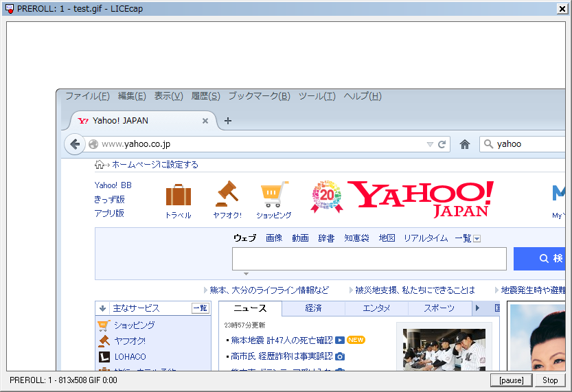572x392 pixels.
Task: Click the ショッピング cart icon in services list
Action: pyautogui.click(x=104, y=325)
